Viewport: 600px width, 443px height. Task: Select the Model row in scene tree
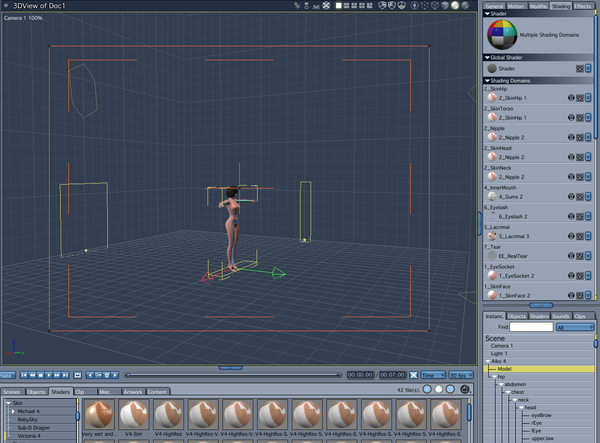(x=539, y=369)
